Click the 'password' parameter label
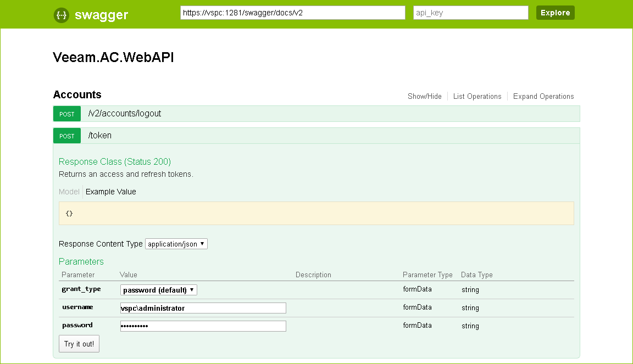The height and width of the screenshot is (364, 633). click(x=77, y=325)
